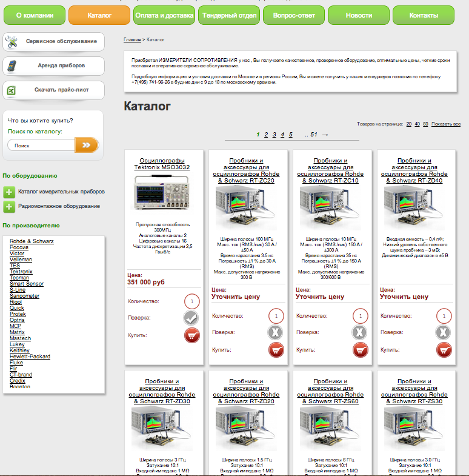This screenshot has height=476, width=469.
Task: Filter by manufacturer Mastech
Action: [x=20, y=338]
